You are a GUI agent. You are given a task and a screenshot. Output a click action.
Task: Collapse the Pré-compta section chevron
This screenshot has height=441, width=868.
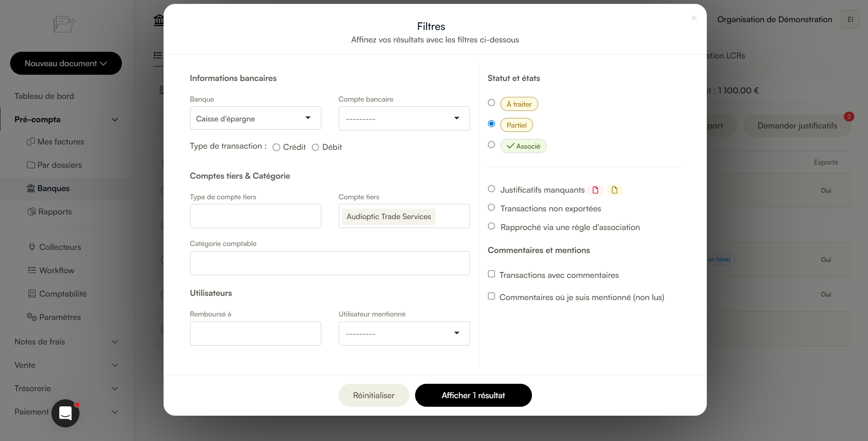[115, 119]
